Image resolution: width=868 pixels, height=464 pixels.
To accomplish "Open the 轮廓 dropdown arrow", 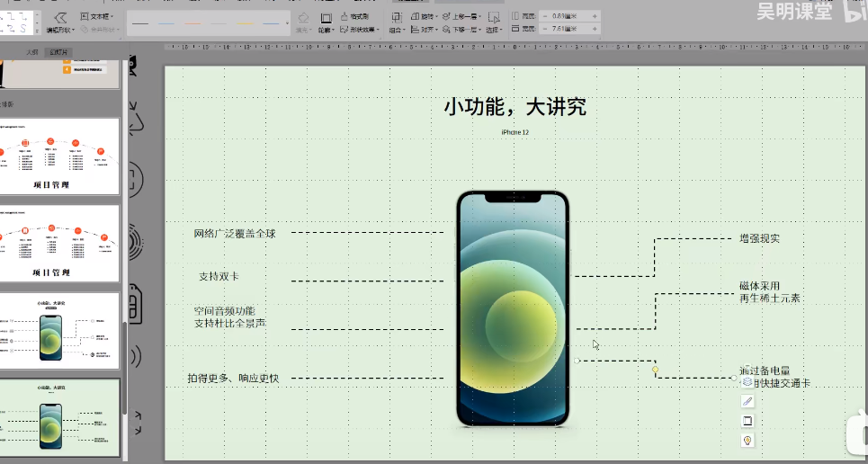I will (333, 30).
